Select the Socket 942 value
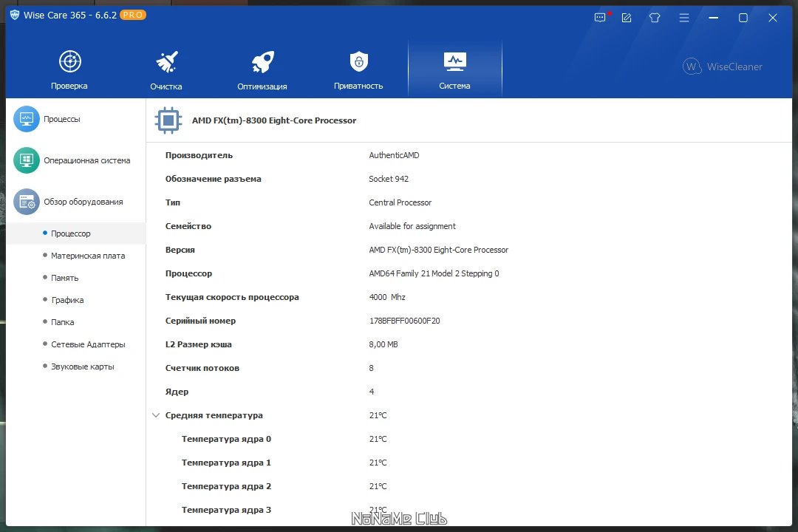 pyautogui.click(x=389, y=179)
